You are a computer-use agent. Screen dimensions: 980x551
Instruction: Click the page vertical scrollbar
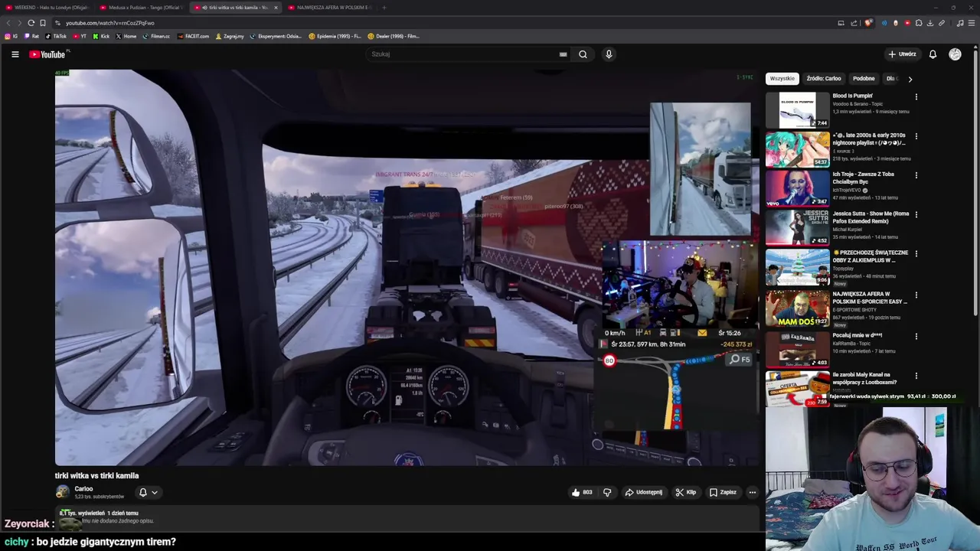pyautogui.click(x=977, y=184)
